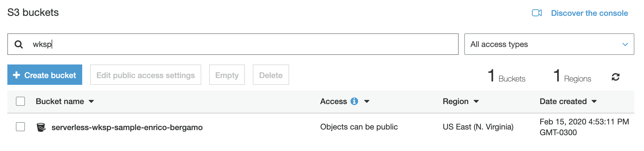This screenshot has height=151, width=644.
Task: Open the serverless-wksp-sample-enrico-bergamo bucket
Action: tap(127, 128)
